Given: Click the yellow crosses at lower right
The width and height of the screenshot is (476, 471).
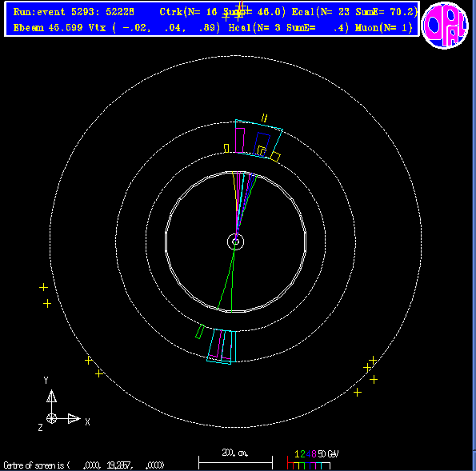Looking at the screenshot, I should [366, 377].
